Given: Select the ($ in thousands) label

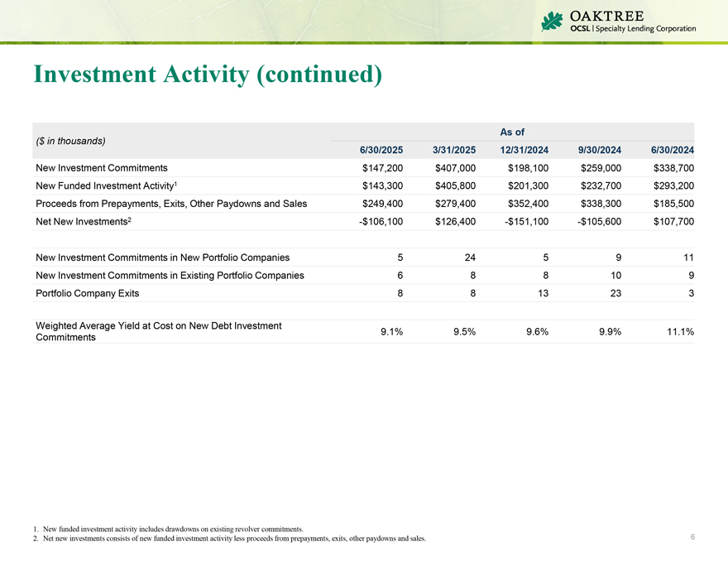Looking at the screenshot, I should pos(71,141).
